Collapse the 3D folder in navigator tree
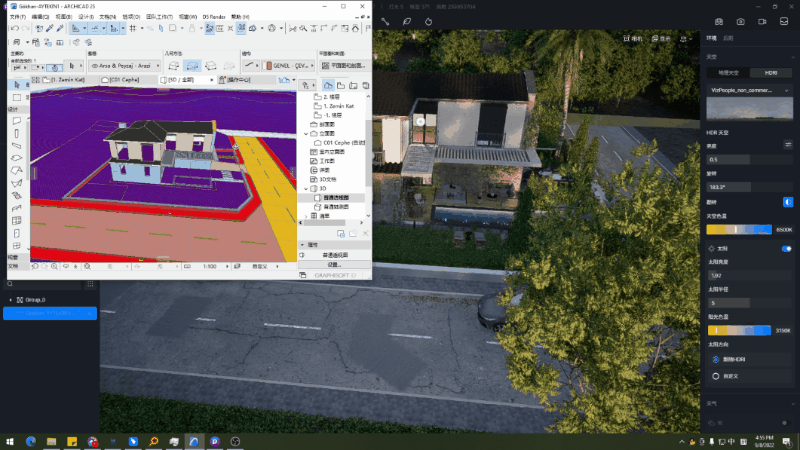This screenshot has height=450, width=800. tap(306, 187)
